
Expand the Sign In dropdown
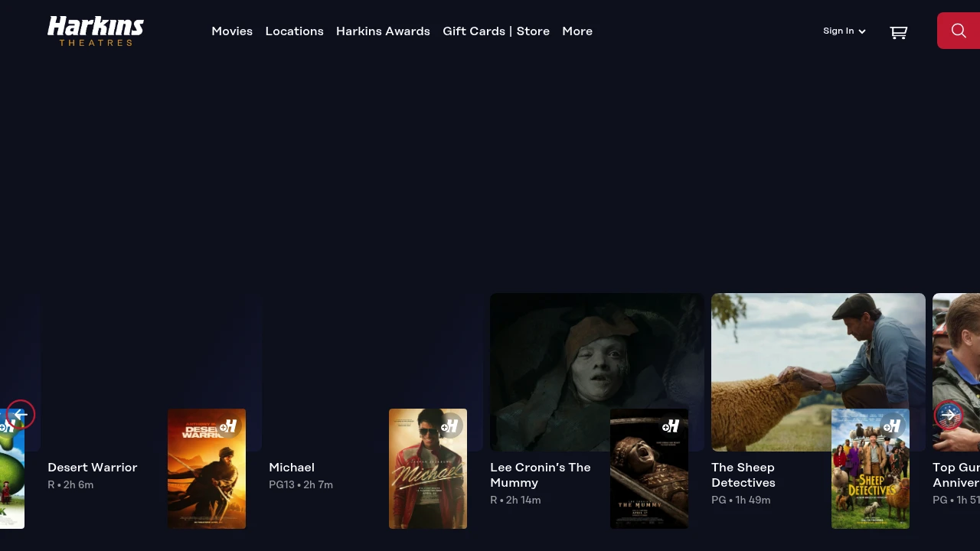tap(844, 31)
